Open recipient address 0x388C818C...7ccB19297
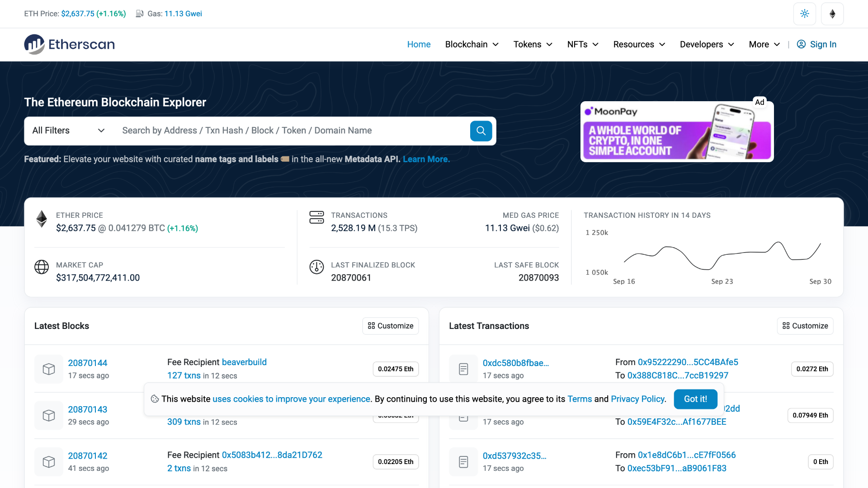 pyautogui.click(x=678, y=375)
